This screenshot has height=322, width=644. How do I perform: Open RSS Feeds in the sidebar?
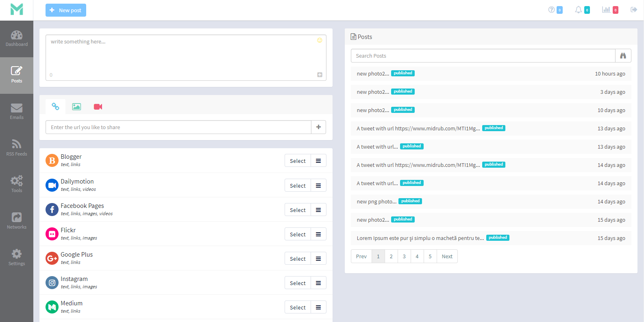click(17, 148)
